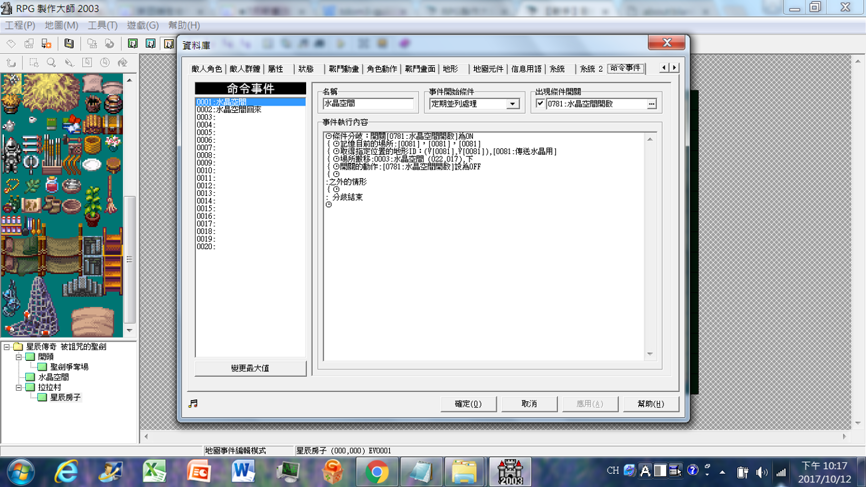Screen dimensions: 866x487
Task: Select the 聖劍爭奪場 map in tree
Action: click(x=70, y=367)
